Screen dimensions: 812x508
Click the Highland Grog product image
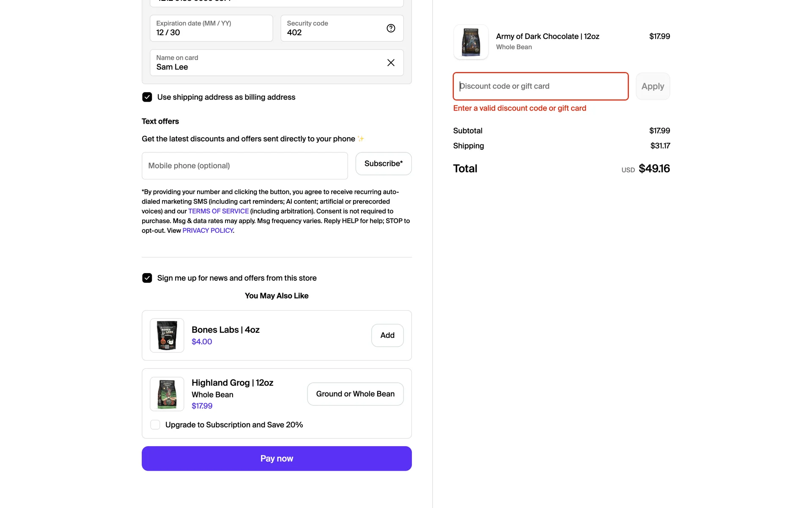[167, 394]
